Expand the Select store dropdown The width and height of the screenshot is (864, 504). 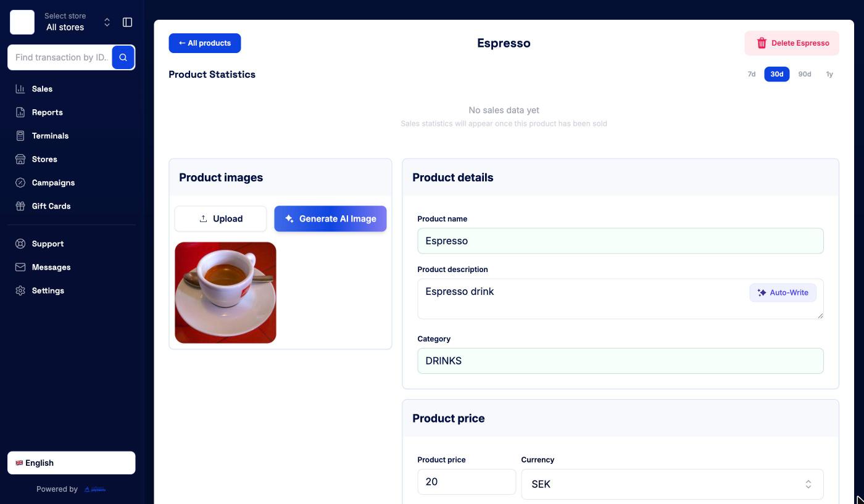[78, 22]
